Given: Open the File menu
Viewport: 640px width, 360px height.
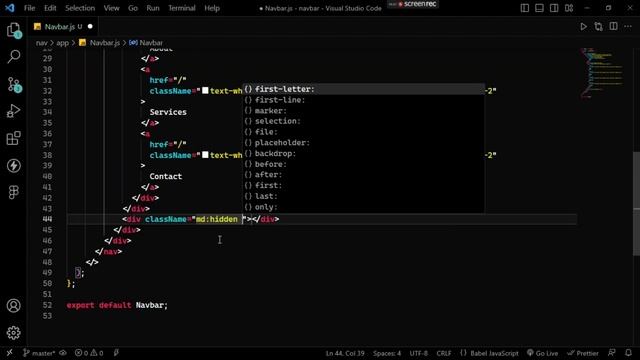Looking at the screenshot, I should [x=29, y=8].
